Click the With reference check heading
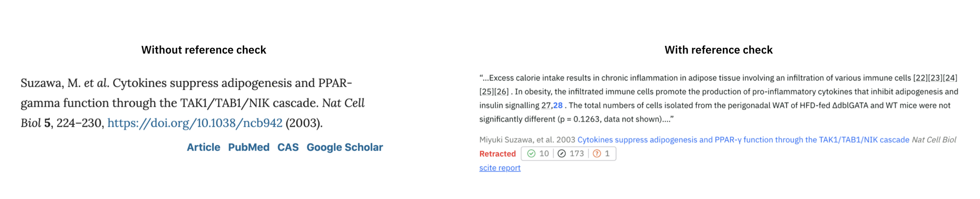The height and width of the screenshot is (199, 980). point(718,50)
